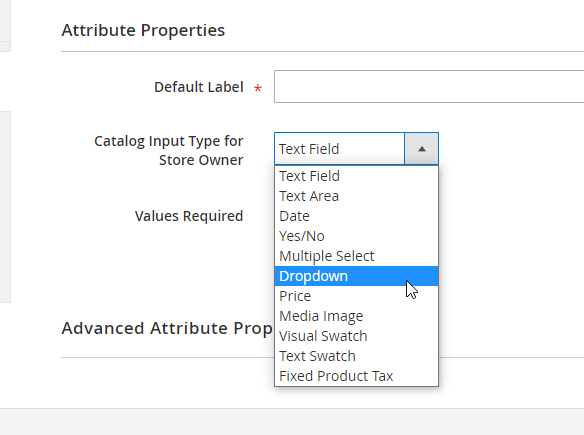Choose Text Area from dropdown list

[356, 196]
